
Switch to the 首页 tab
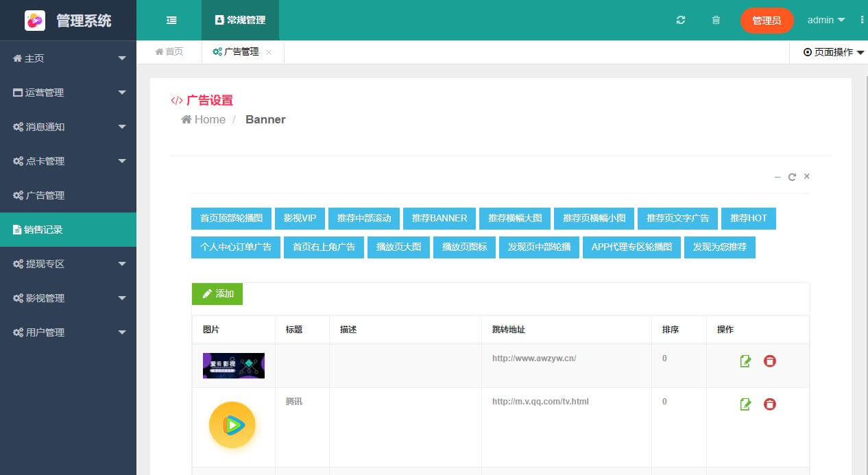169,52
